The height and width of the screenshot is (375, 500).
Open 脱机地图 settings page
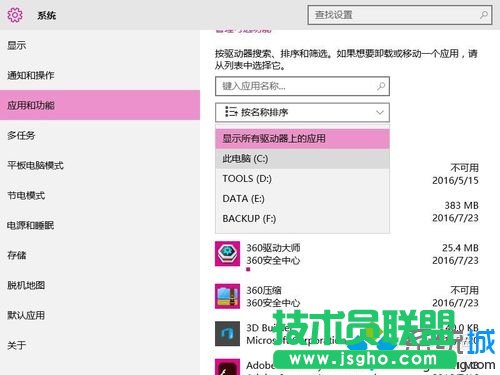(100, 285)
